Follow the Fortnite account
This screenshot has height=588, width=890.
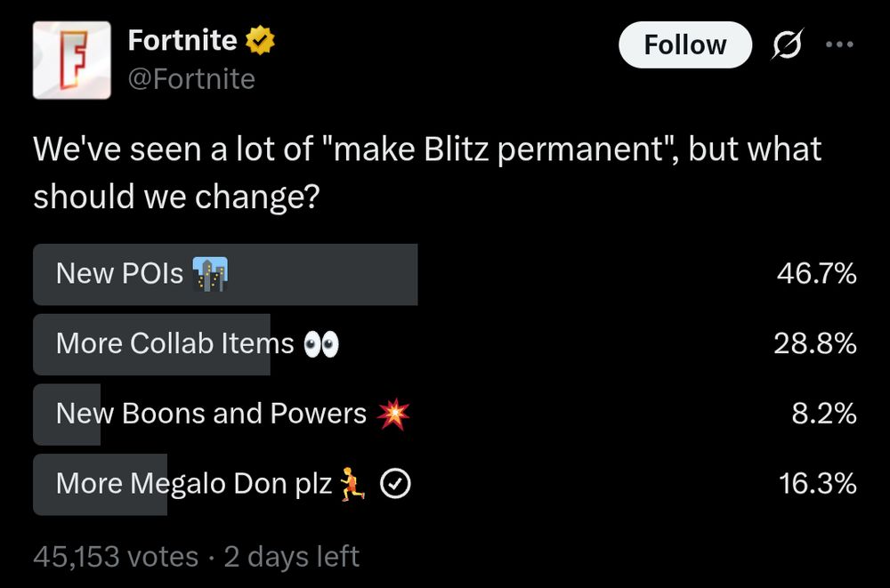click(685, 44)
